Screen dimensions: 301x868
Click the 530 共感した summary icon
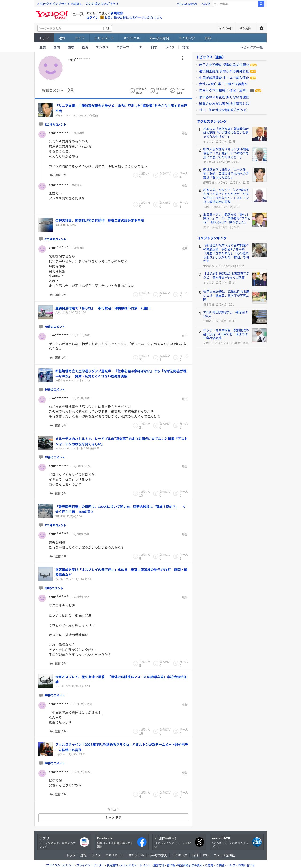pyautogui.click(x=132, y=91)
